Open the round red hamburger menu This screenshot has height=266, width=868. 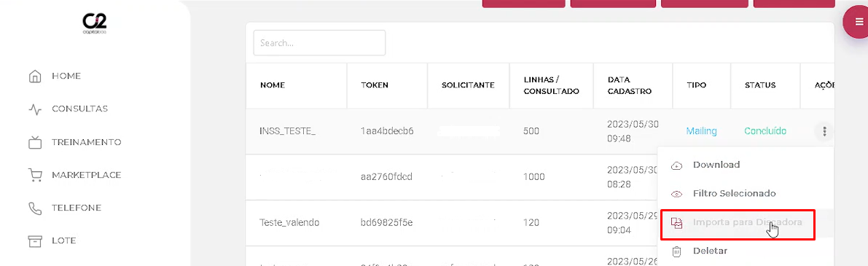858,23
